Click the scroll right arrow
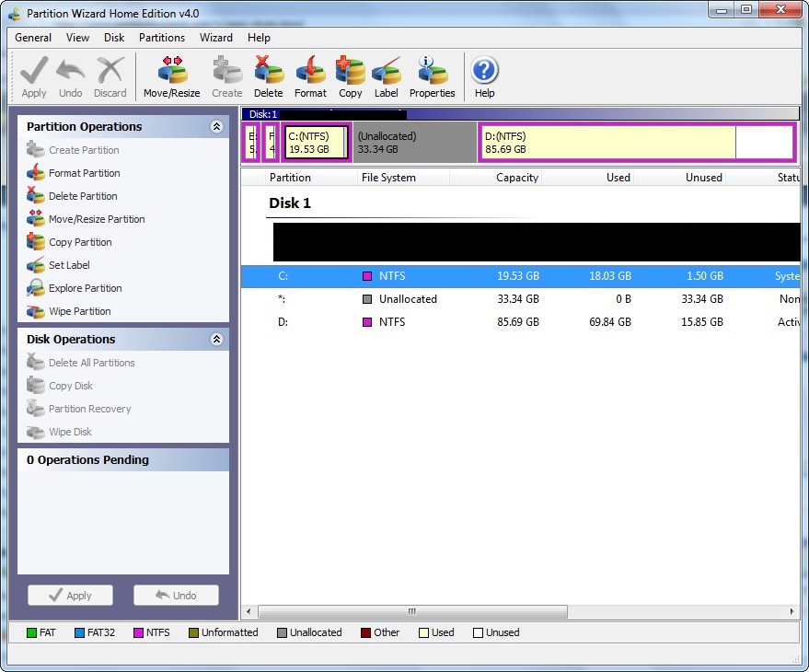809x672 pixels. click(x=792, y=611)
